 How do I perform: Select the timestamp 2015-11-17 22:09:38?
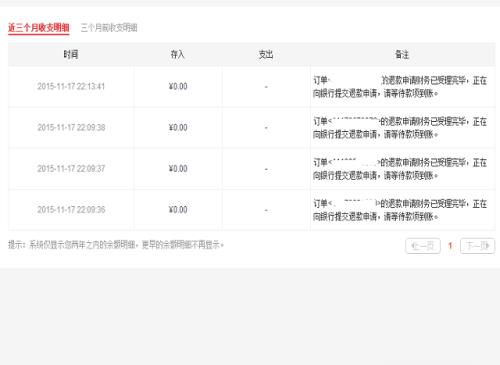click(x=71, y=128)
